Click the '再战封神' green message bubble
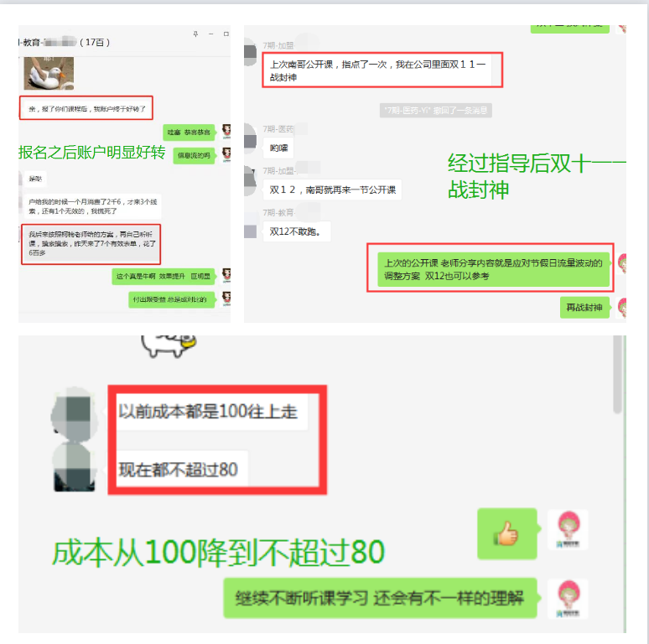Image resolution: width=649 pixels, height=644 pixels. point(584,308)
